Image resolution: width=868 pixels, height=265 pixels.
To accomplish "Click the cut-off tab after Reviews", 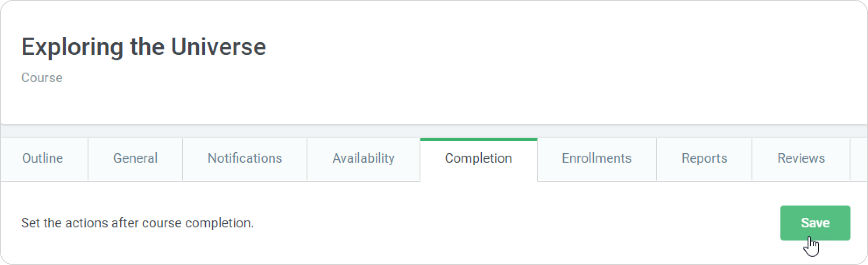I will point(859,159).
